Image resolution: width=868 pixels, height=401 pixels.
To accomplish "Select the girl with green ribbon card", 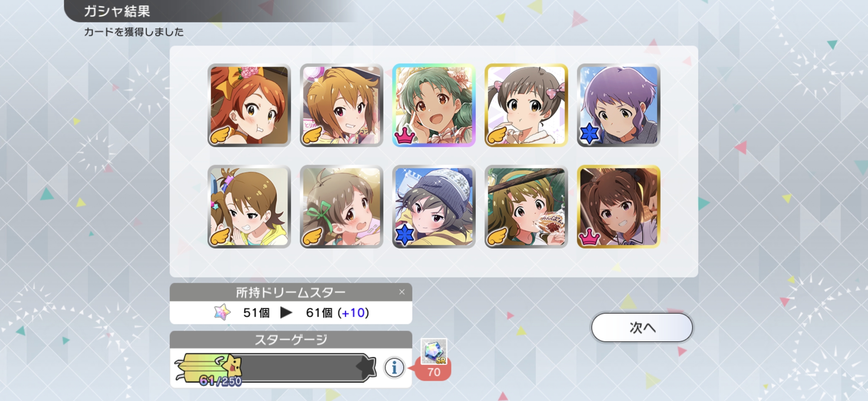I will tap(341, 206).
